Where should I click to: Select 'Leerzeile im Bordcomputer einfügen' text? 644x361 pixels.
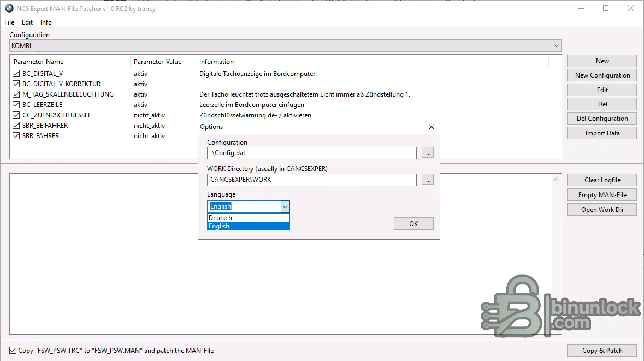[252, 105]
